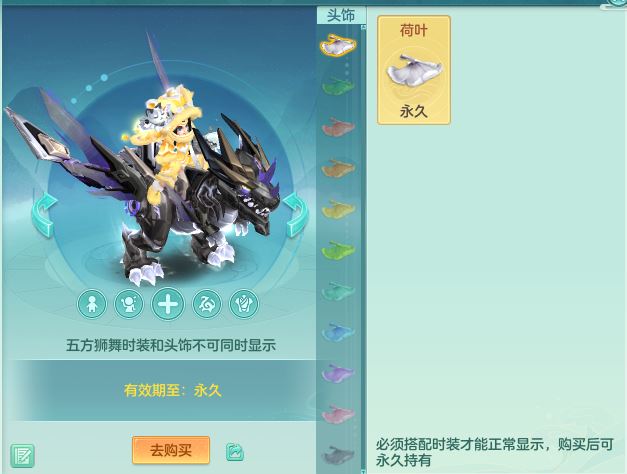627x474 pixels.
Task: Pick the red lotus leaf headwear
Action: tap(338, 127)
